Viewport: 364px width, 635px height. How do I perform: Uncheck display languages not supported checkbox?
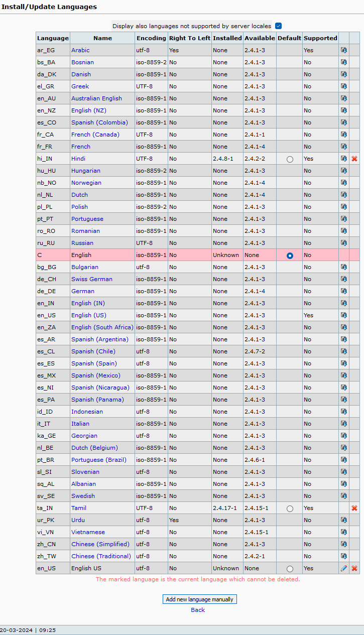[x=279, y=26]
